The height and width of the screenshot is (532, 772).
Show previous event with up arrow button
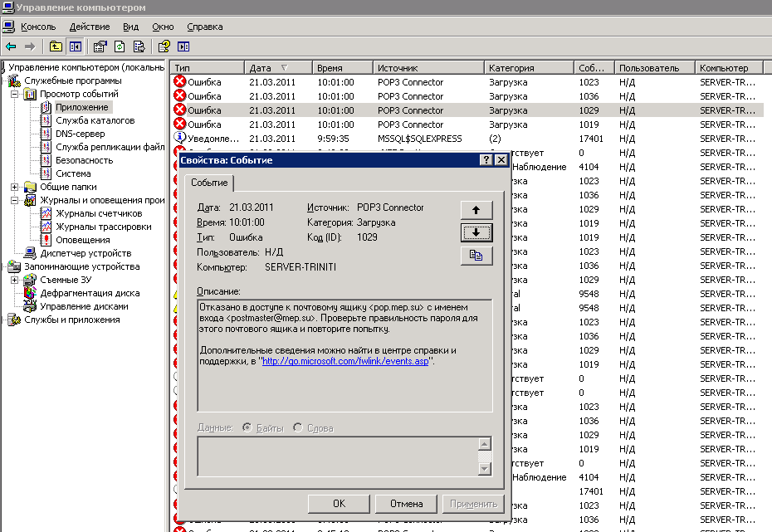[476, 210]
